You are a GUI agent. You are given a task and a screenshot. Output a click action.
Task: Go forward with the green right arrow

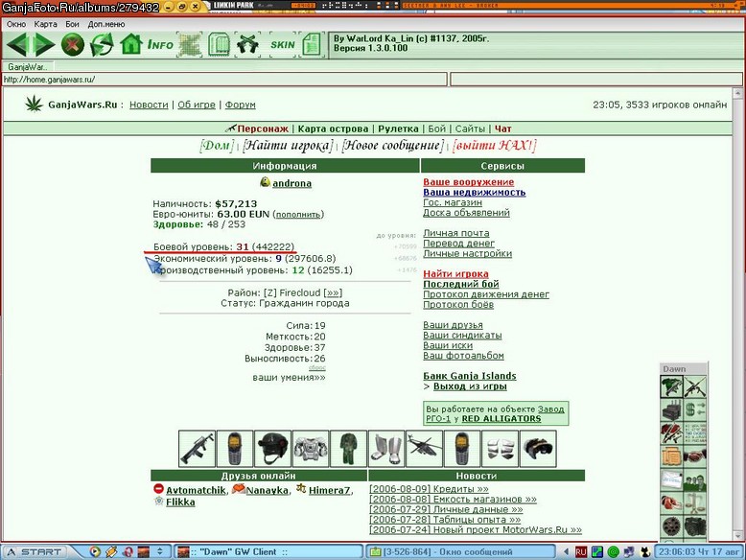tap(44, 45)
